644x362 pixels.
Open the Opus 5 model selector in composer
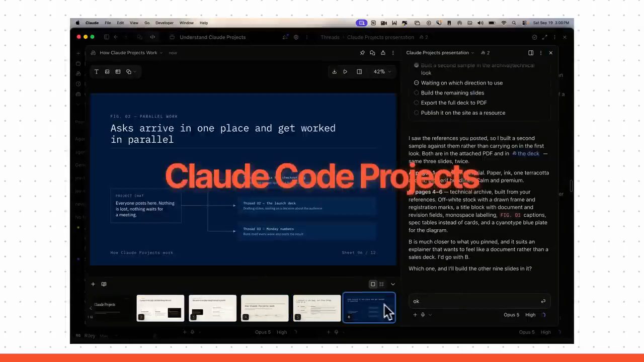pyautogui.click(x=511, y=315)
